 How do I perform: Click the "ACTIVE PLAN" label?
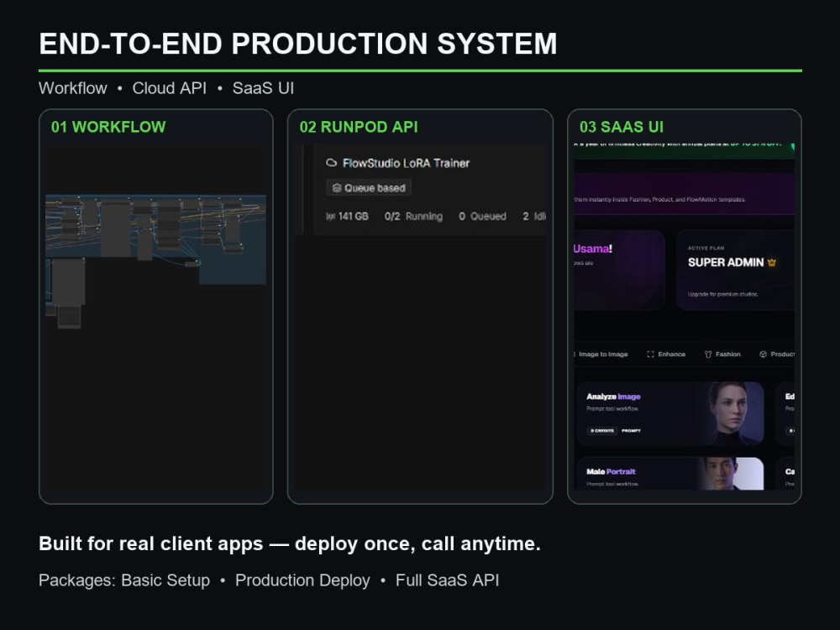(706, 248)
